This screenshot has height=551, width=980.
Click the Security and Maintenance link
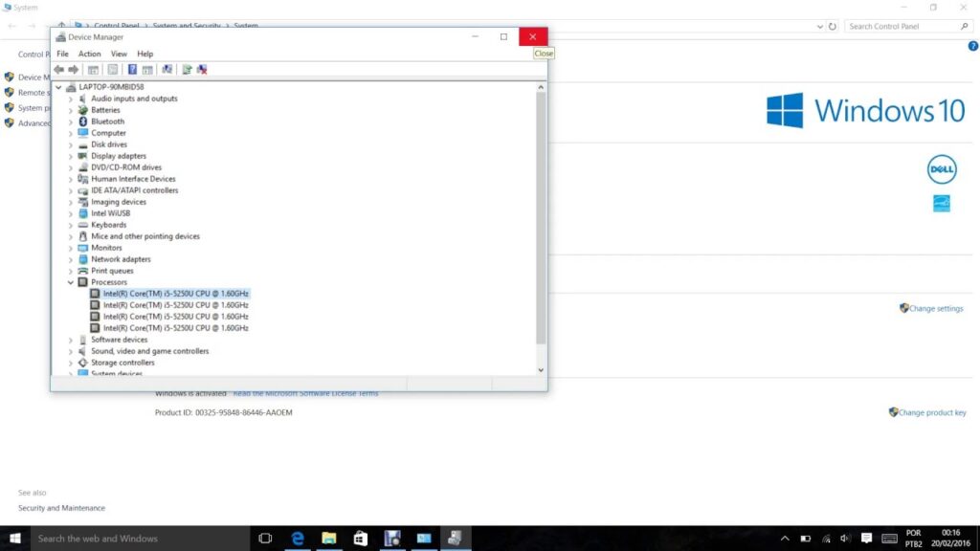point(61,508)
